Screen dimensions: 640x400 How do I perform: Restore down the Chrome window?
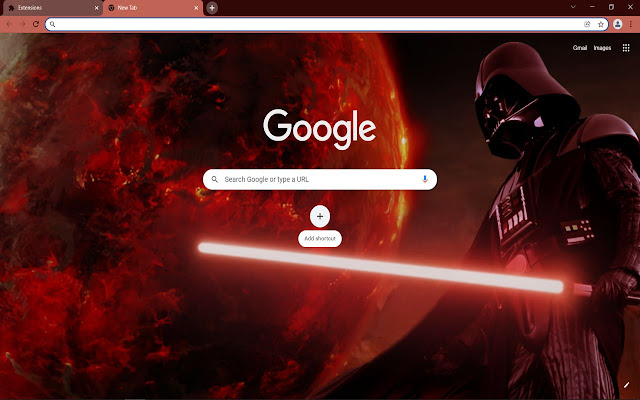(611, 7)
